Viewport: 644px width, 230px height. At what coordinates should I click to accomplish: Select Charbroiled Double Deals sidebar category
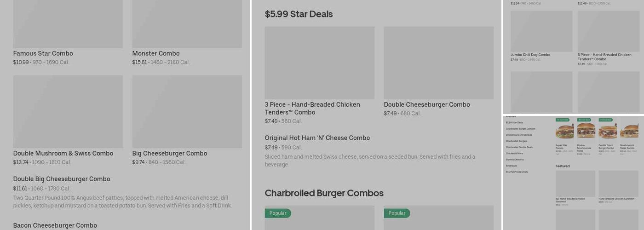[x=519, y=147]
